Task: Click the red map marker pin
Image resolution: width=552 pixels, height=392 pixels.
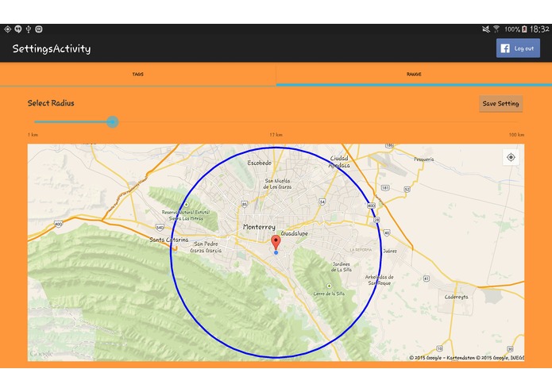Action: (276, 243)
